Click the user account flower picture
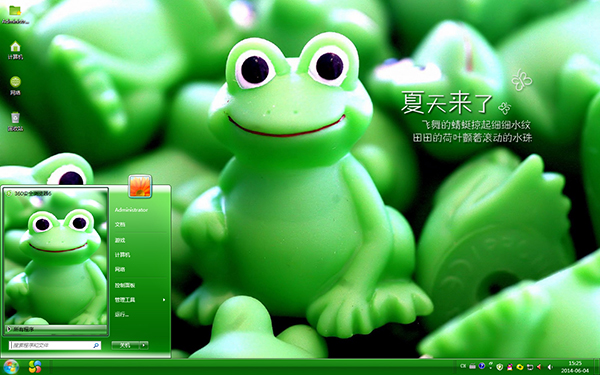Image resolution: width=600 pixels, height=375 pixels. coord(140,186)
